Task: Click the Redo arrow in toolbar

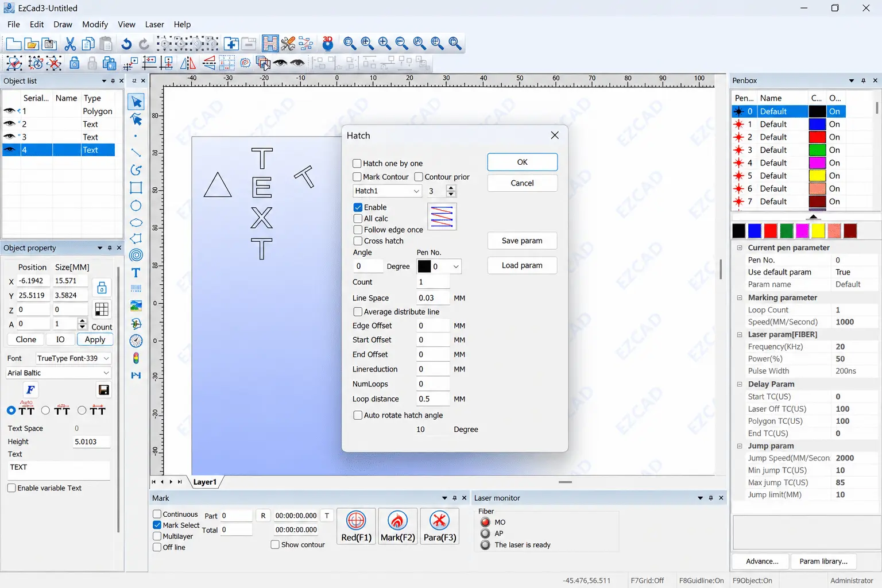Action: pyautogui.click(x=144, y=44)
